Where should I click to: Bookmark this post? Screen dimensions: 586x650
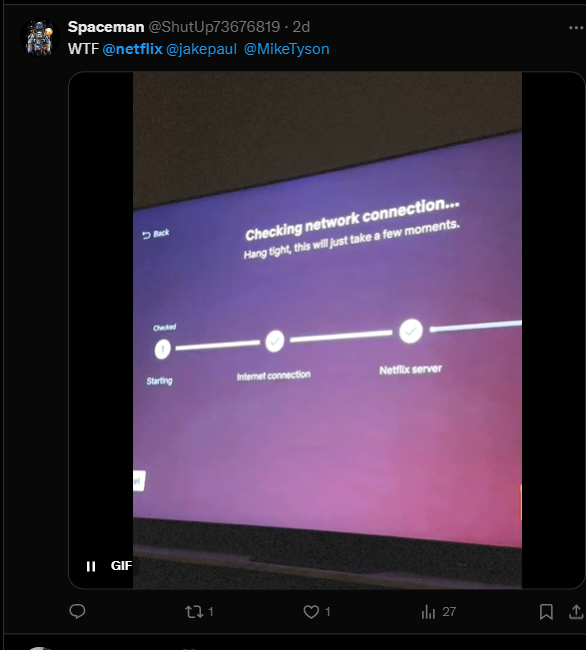pos(546,612)
